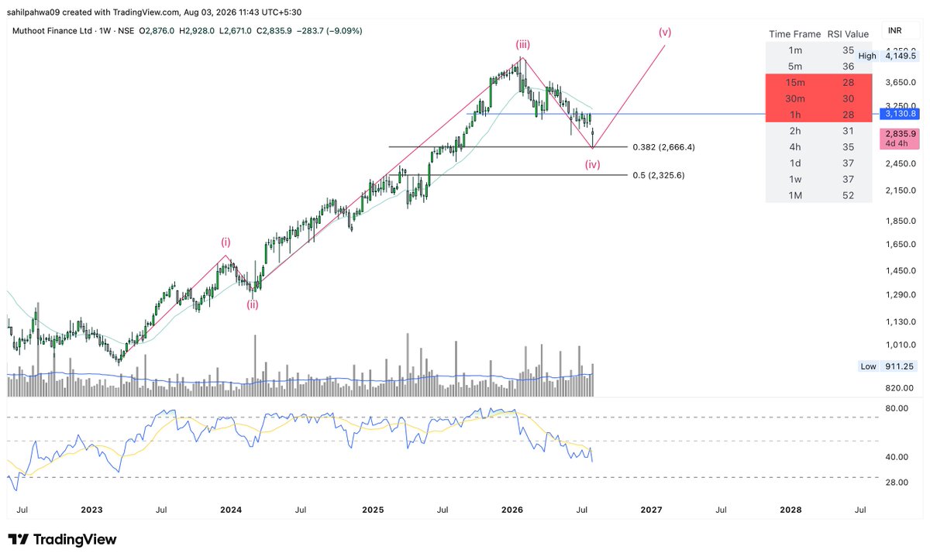930x560 pixels.
Task: Click the RSI Value column header
Action: point(848,34)
